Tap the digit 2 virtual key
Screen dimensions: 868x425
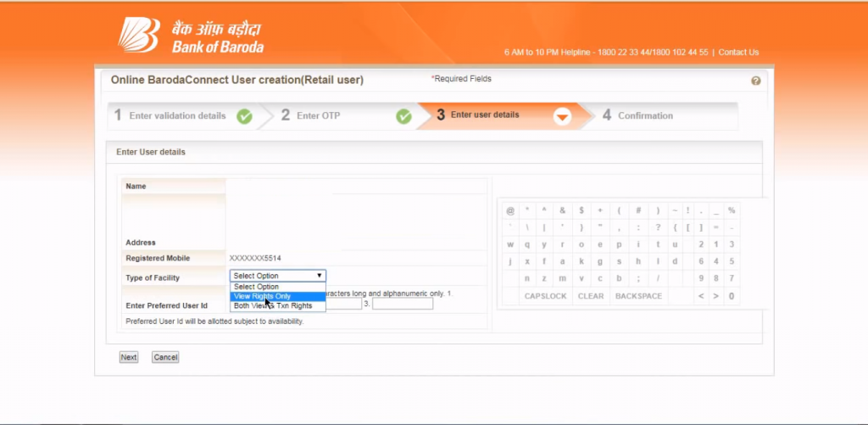701,244
